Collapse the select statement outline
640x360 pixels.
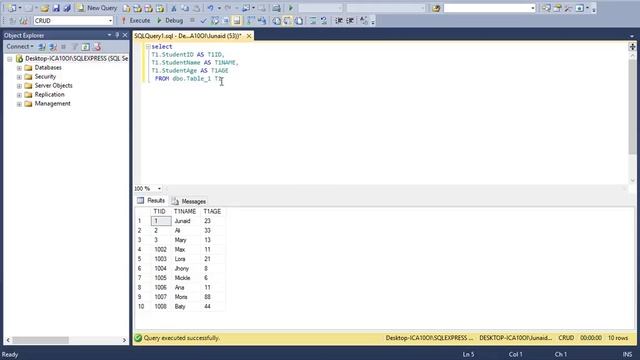point(148,47)
